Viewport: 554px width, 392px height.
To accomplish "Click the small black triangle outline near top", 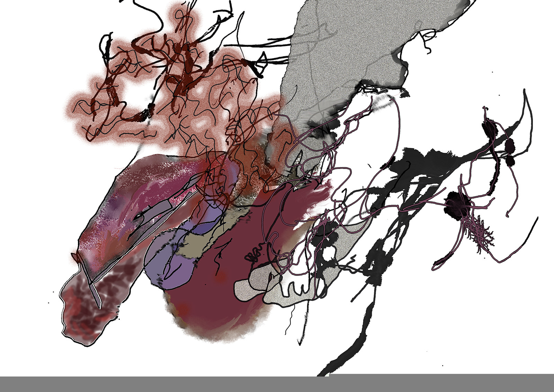I will click(x=260, y=62).
